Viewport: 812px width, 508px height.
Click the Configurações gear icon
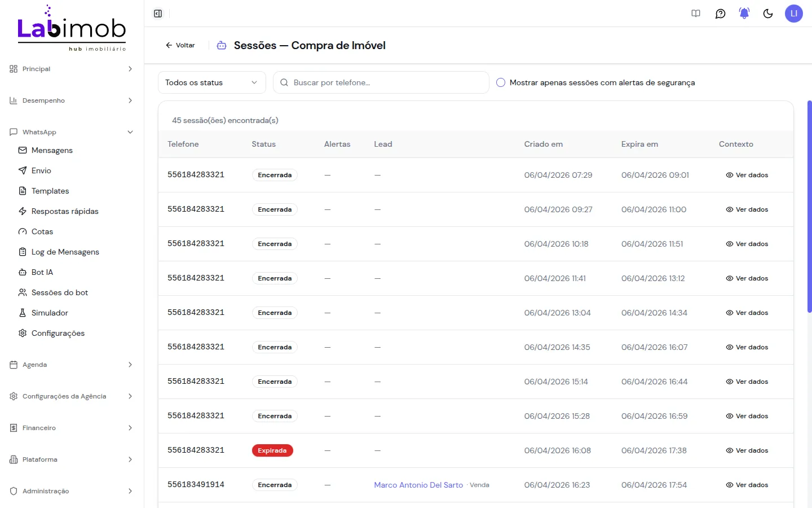pos(23,333)
